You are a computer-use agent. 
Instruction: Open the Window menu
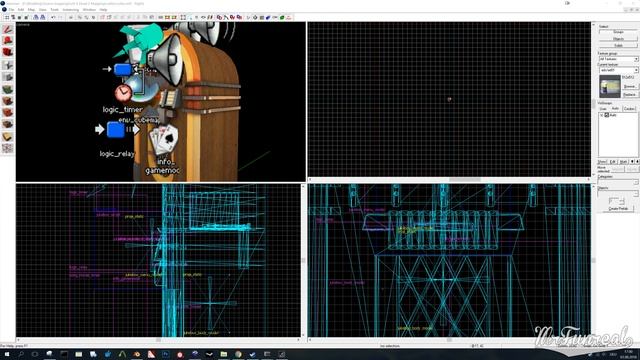[89, 9]
